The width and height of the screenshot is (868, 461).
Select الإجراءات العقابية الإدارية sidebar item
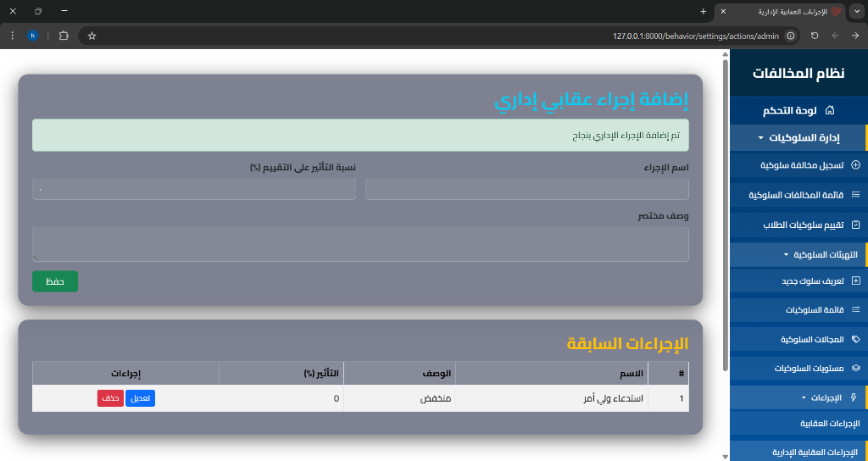(798, 452)
